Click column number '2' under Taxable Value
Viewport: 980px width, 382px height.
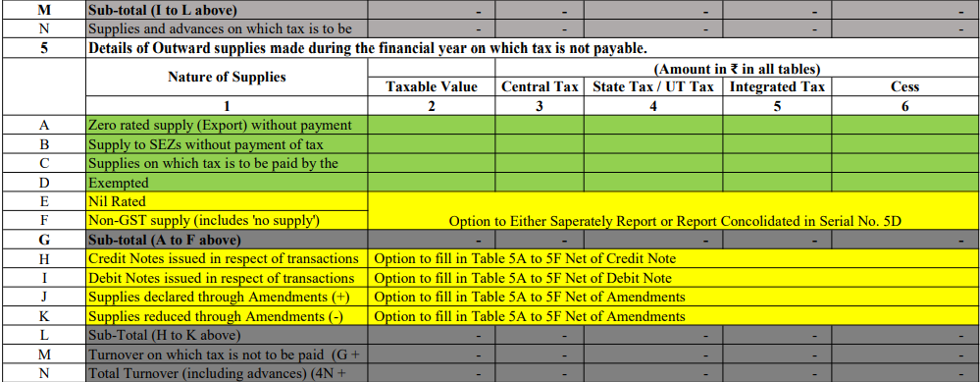432,106
